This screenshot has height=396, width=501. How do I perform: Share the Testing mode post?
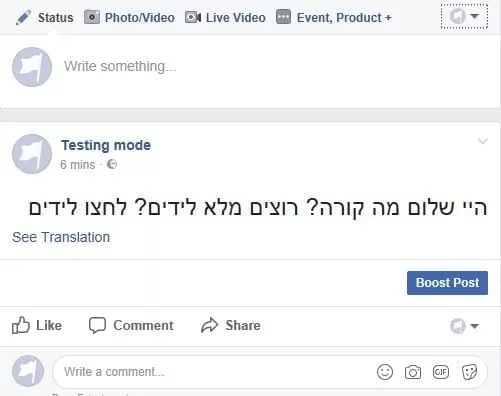tap(231, 325)
